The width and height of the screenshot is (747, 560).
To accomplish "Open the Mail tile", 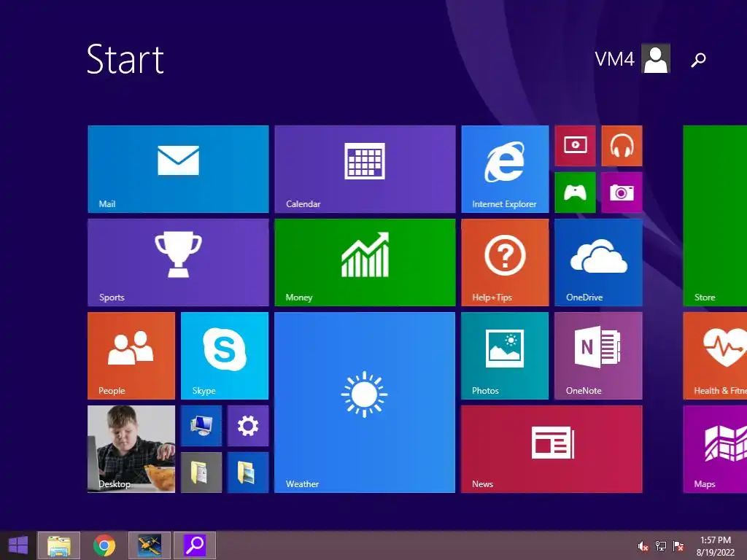I will coord(178,169).
